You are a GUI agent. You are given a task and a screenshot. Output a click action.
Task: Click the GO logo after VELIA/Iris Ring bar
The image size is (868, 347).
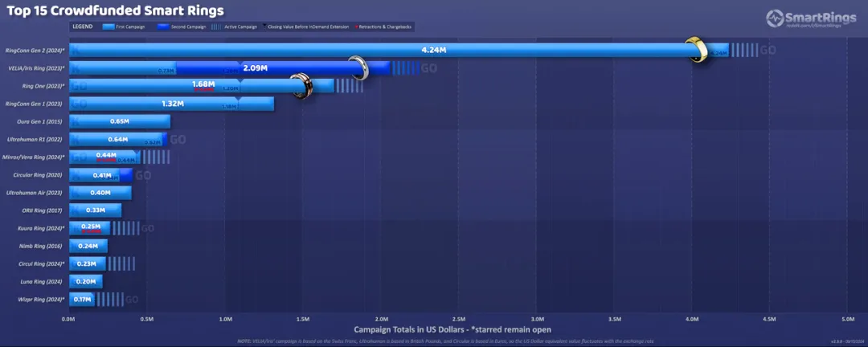pyautogui.click(x=429, y=68)
